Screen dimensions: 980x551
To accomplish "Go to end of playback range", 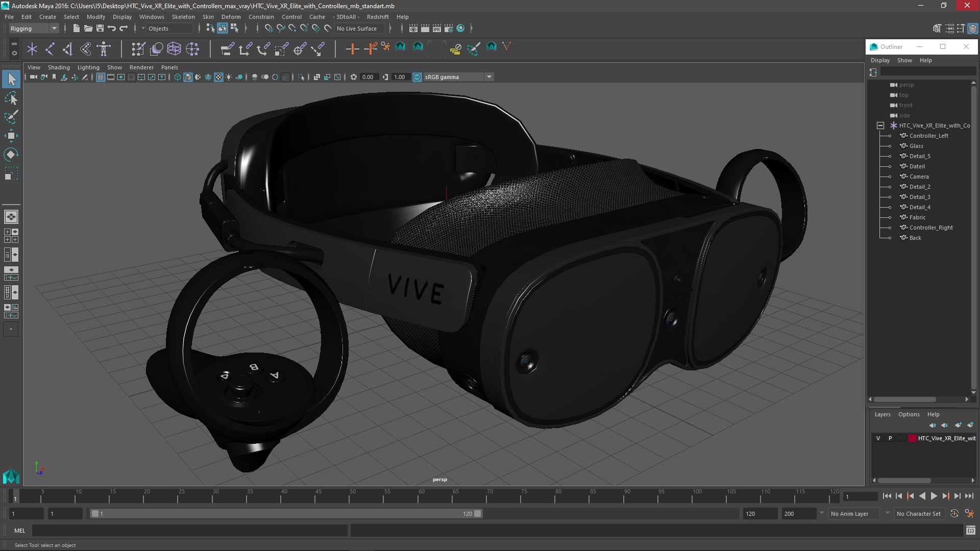I will (969, 496).
